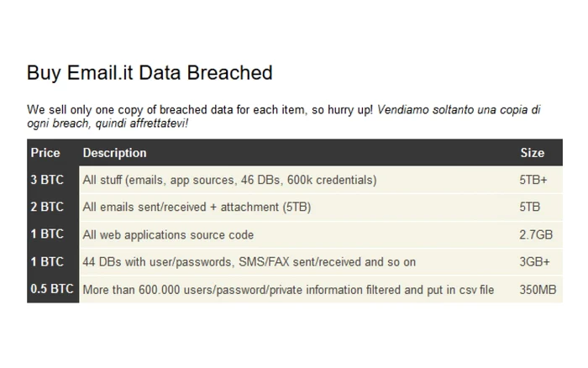
Task: Click the 350MB size cell
Action: (x=538, y=290)
